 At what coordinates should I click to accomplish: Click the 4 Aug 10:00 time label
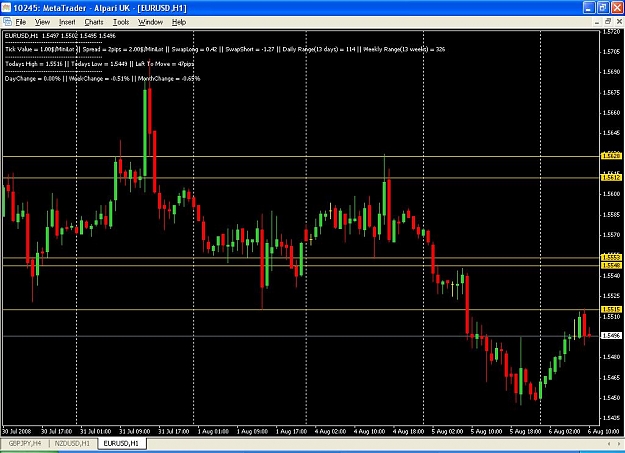pyautogui.click(x=369, y=431)
